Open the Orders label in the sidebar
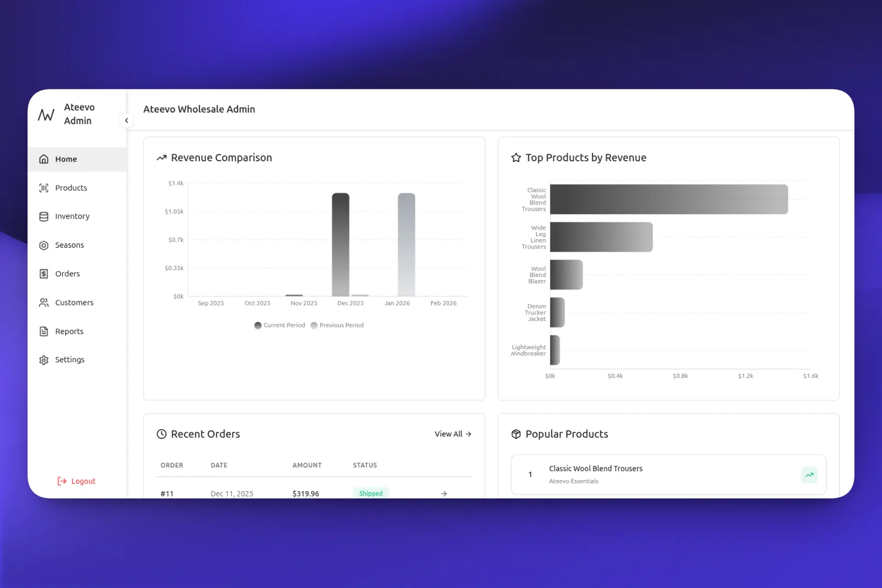The width and height of the screenshot is (882, 588). [x=68, y=274]
